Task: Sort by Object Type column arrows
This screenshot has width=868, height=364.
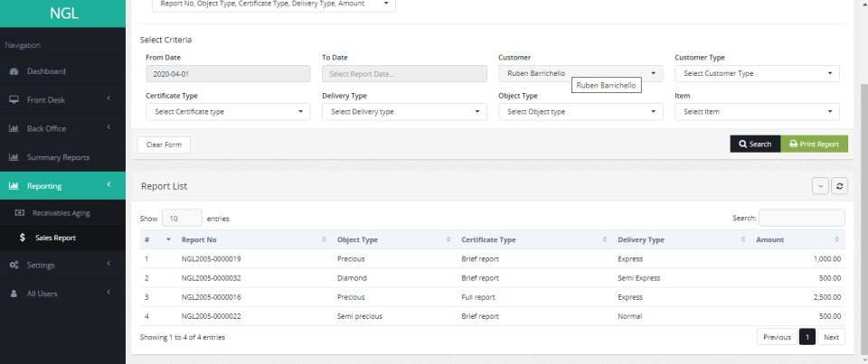Action: coord(448,239)
